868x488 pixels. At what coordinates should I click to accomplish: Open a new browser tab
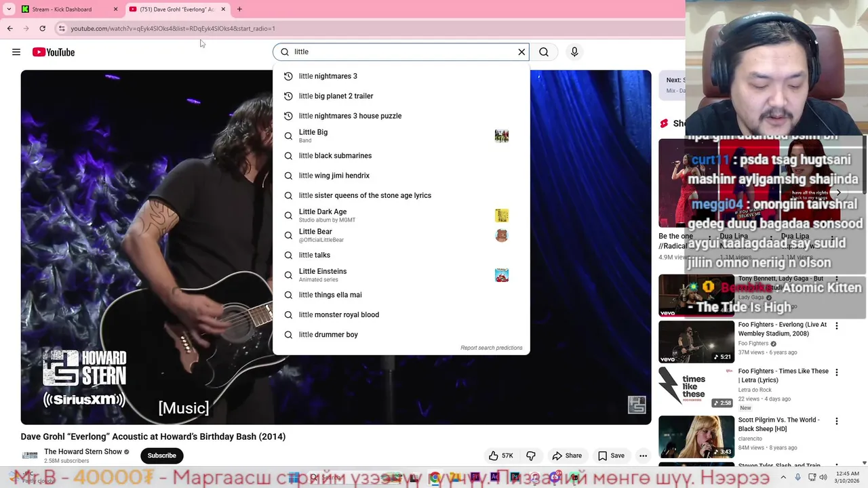[x=239, y=9]
